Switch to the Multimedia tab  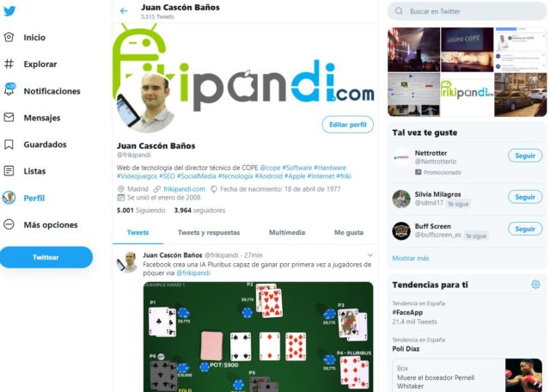click(287, 232)
